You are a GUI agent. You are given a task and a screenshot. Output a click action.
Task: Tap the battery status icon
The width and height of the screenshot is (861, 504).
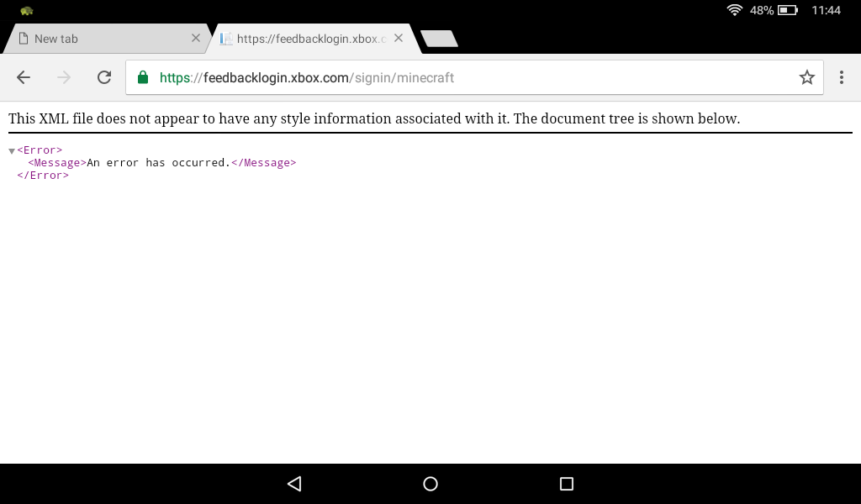[787, 10]
